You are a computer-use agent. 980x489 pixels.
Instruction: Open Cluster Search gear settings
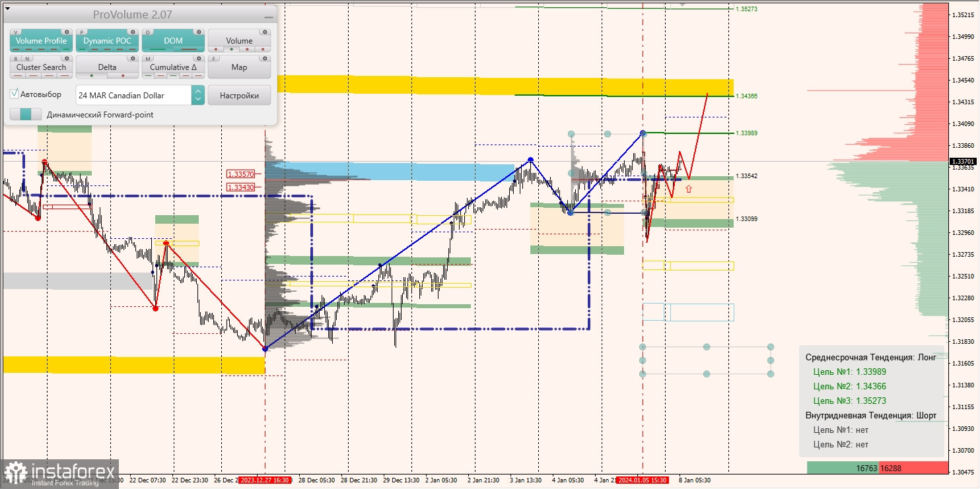66,58
